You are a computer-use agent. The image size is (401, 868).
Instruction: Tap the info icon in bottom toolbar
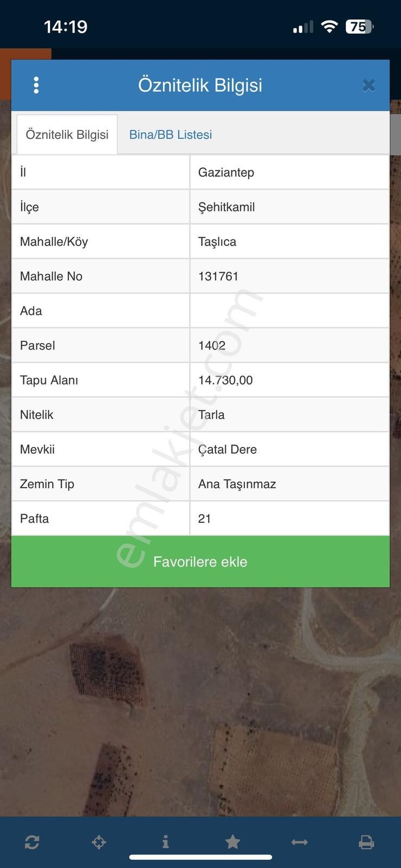(x=165, y=841)
